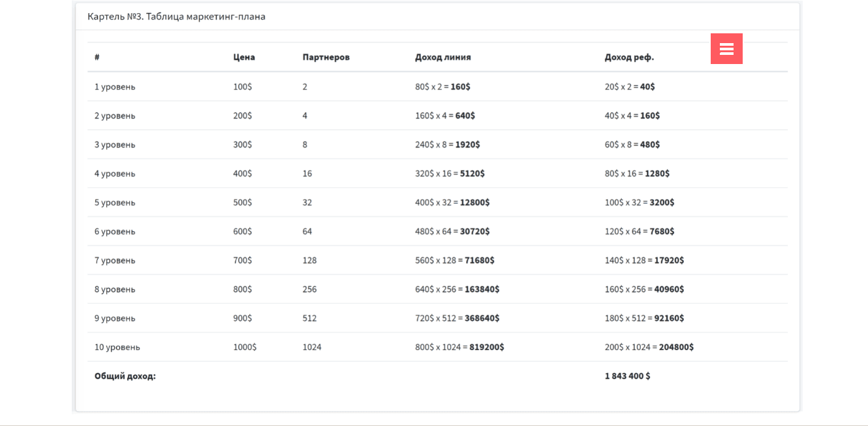Select the '2 уровень' row label
The image size is (868, 426).
(115, 116)
